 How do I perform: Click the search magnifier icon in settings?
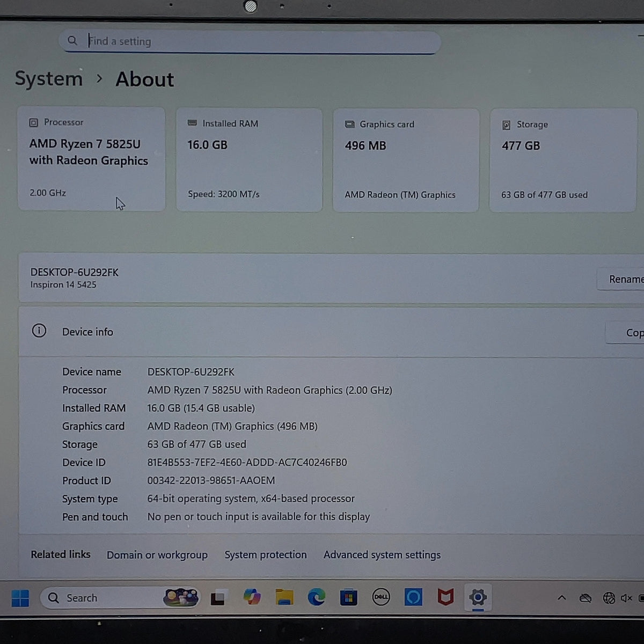[x=72, y=40]
